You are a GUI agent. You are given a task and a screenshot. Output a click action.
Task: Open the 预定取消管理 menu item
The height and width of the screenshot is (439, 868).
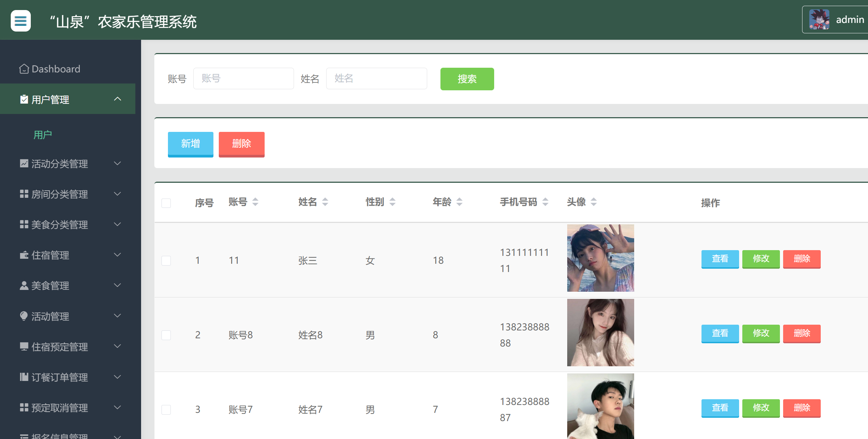59,408
